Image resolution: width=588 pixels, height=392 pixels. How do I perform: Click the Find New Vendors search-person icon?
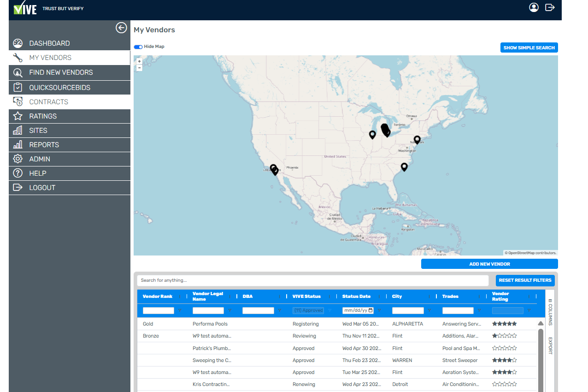pos(18,72)
